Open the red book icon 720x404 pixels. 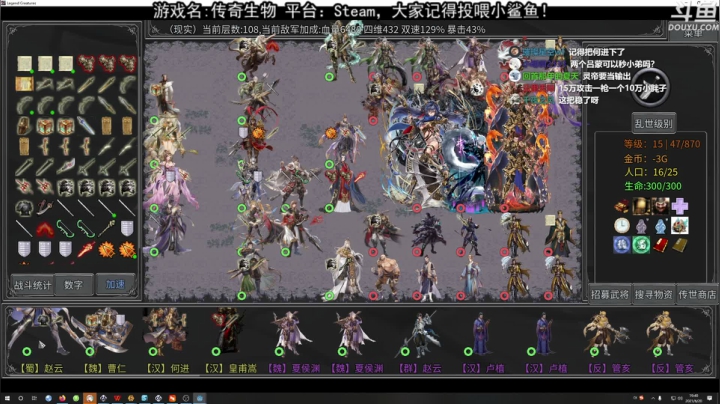pos(661,245)
